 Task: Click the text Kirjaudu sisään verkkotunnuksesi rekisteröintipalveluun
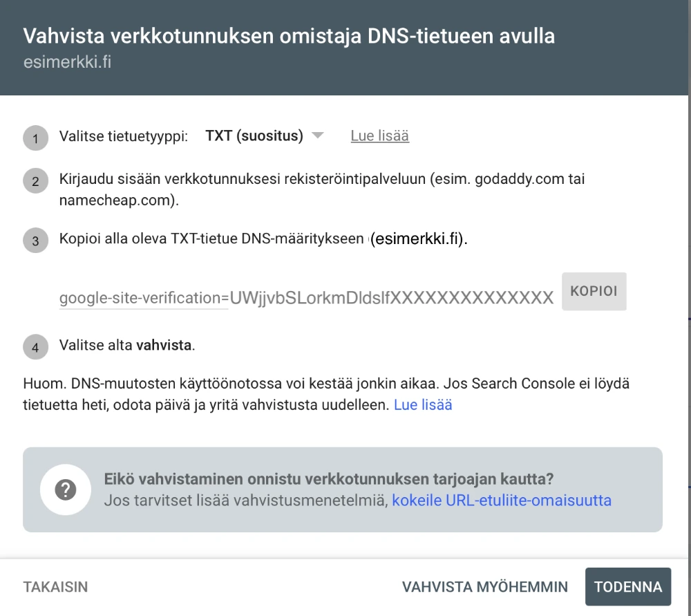(322, 189)
